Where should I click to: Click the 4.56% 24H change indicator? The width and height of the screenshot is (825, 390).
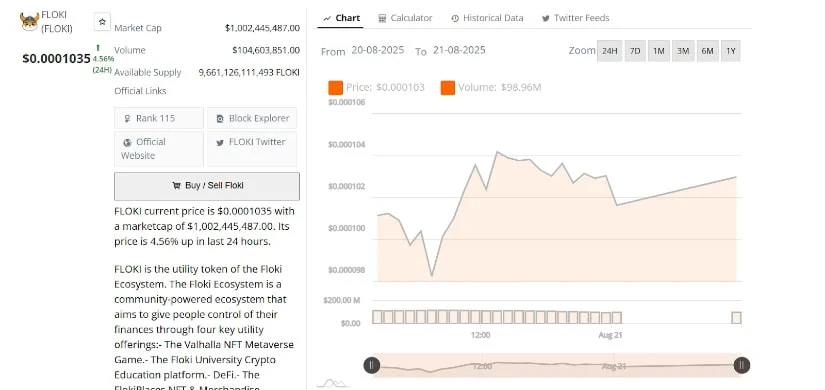103,58
